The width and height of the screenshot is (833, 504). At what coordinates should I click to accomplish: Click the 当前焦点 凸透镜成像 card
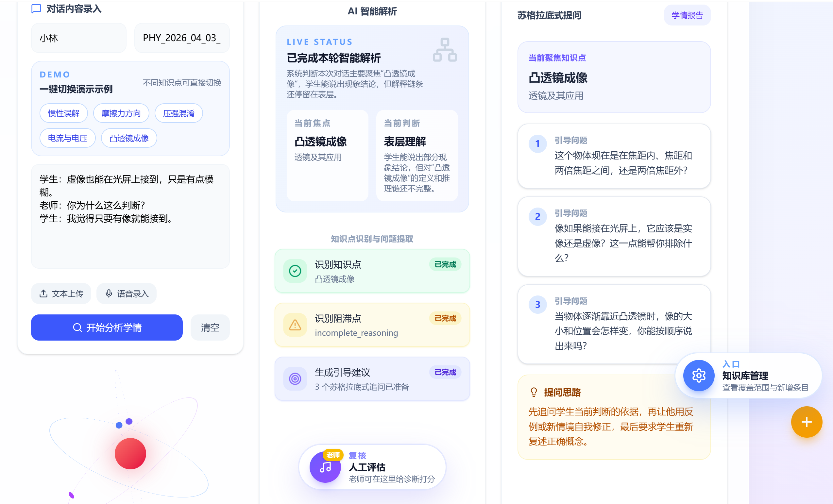click(327, 156)
